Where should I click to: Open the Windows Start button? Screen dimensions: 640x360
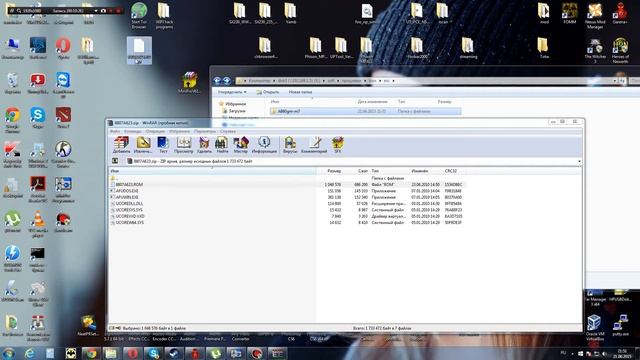[9, 353]
